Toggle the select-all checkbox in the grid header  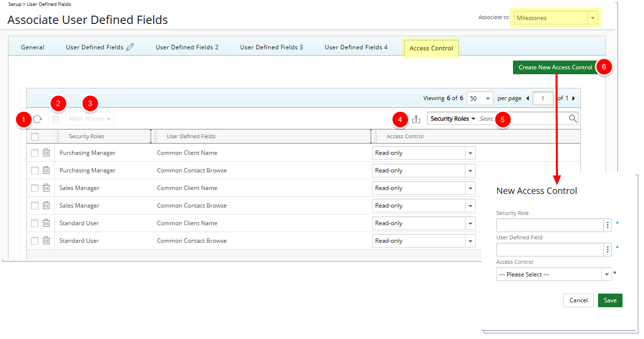34,137
